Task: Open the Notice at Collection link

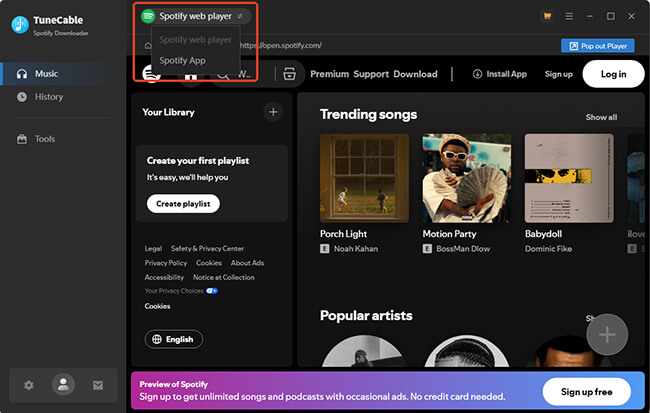Action: 223,277
